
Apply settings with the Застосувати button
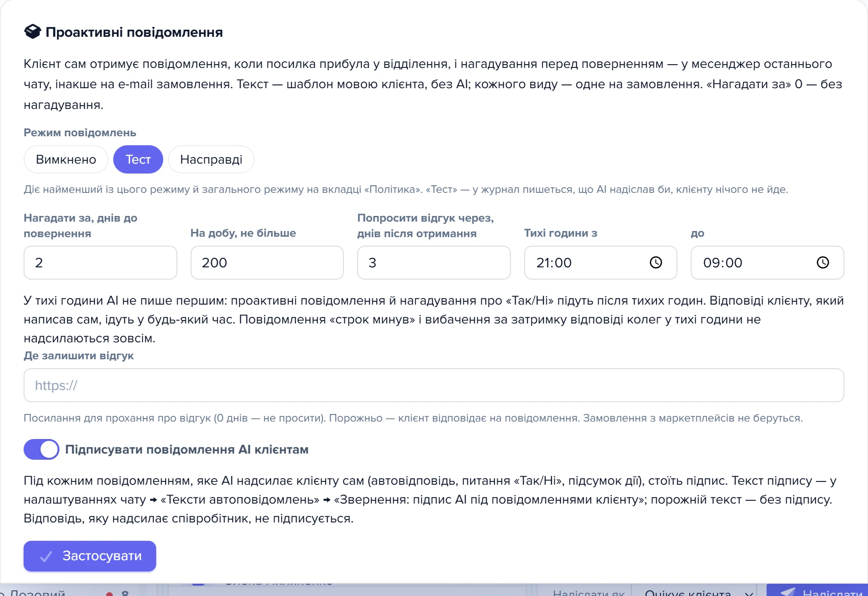(90, 556)
